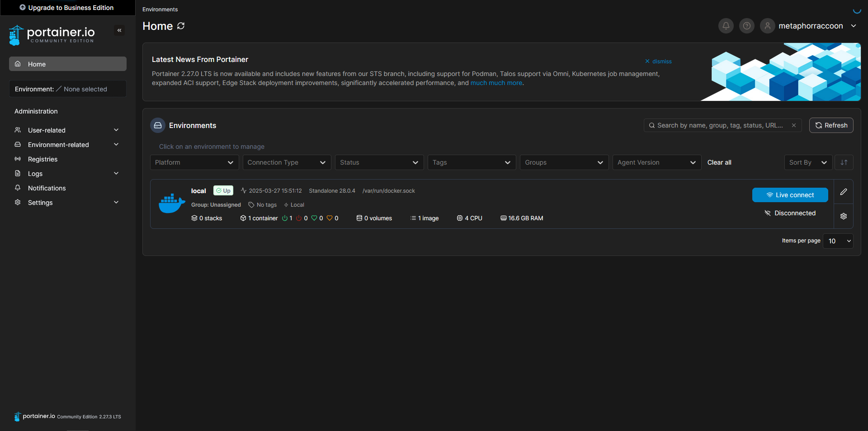Toggle the sort order direction button

[x=844, y=162]
